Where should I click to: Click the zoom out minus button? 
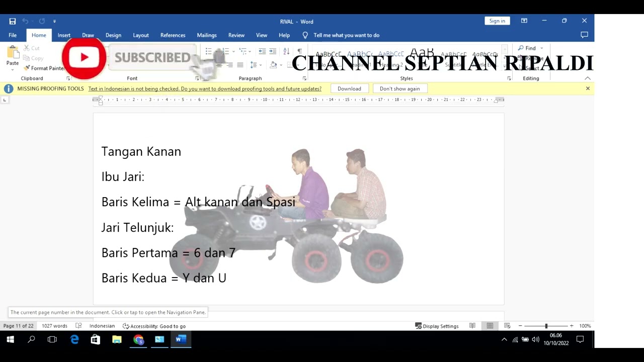(x=520, y=326)
